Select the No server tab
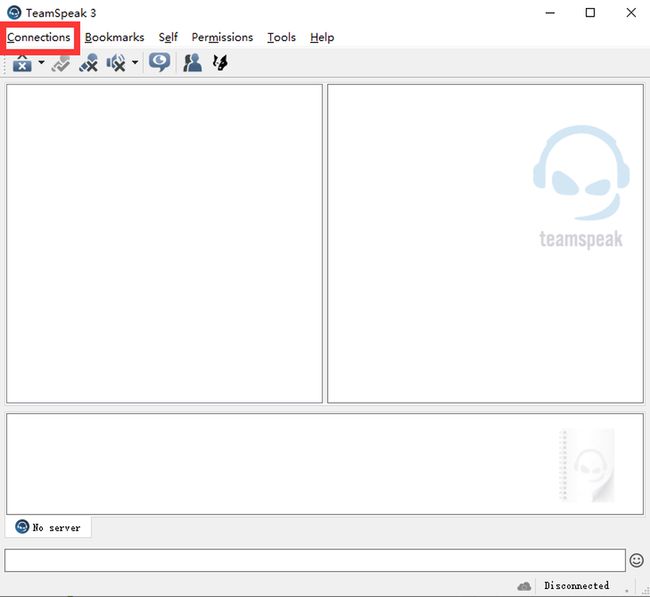This screenshot has width=650, height=597. click(x=48, y=527)
